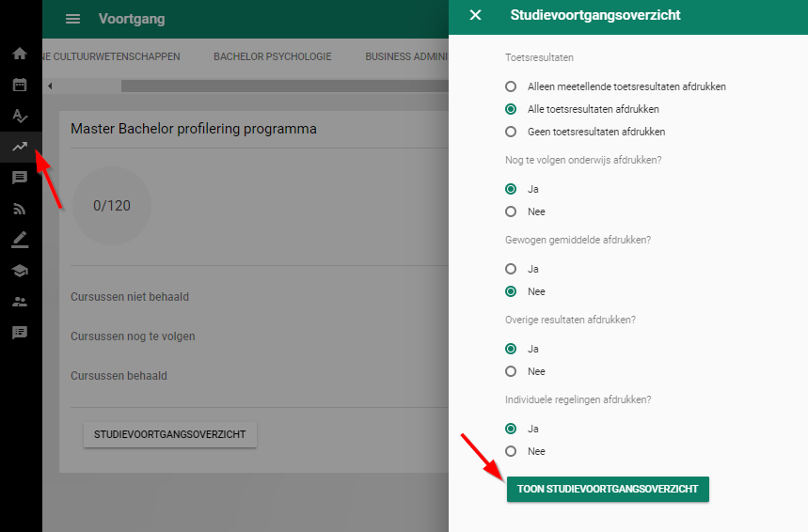The height and width of the screenshot is (532, 808).
Task: Choose Ja for Individuele regelingen afdrukken
Action: (521, 429)
